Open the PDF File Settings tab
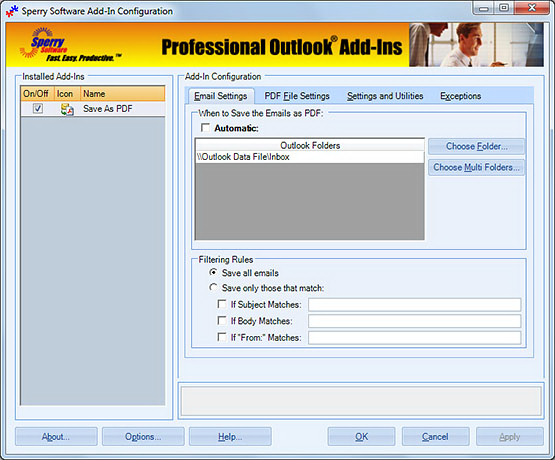Screen dimensions: 555x460 297,96
